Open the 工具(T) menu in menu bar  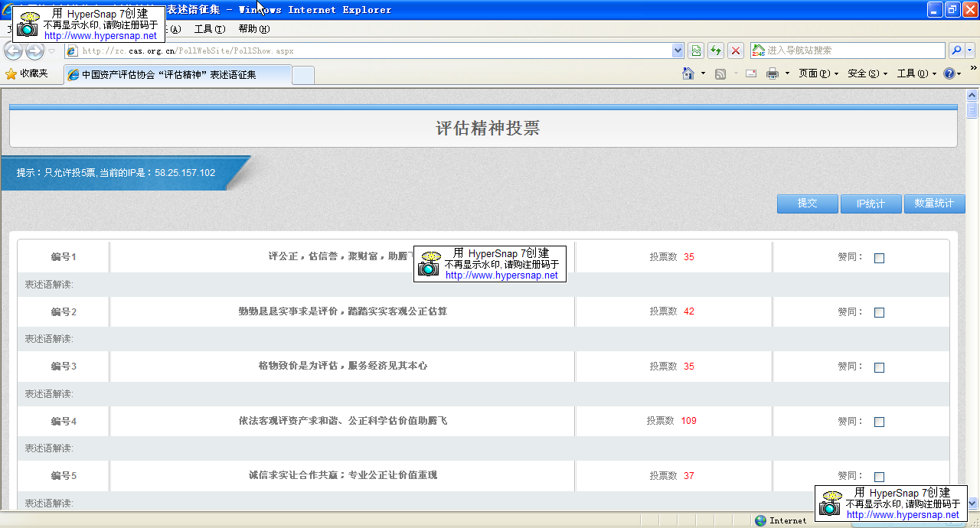(x=209, y=29)
